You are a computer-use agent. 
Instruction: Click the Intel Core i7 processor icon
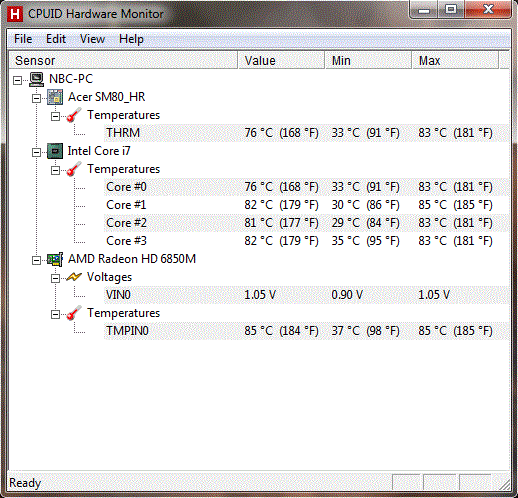click(x=55, y=151)
